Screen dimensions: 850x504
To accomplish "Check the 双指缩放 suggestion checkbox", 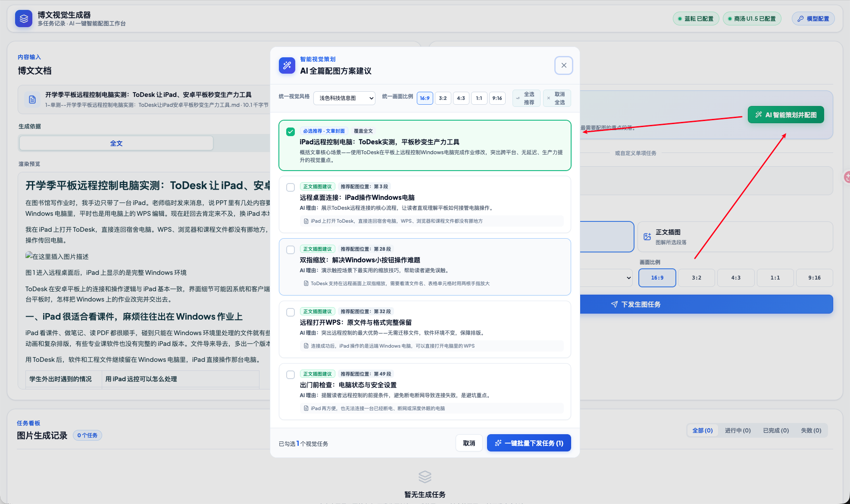I will point(291,250).
